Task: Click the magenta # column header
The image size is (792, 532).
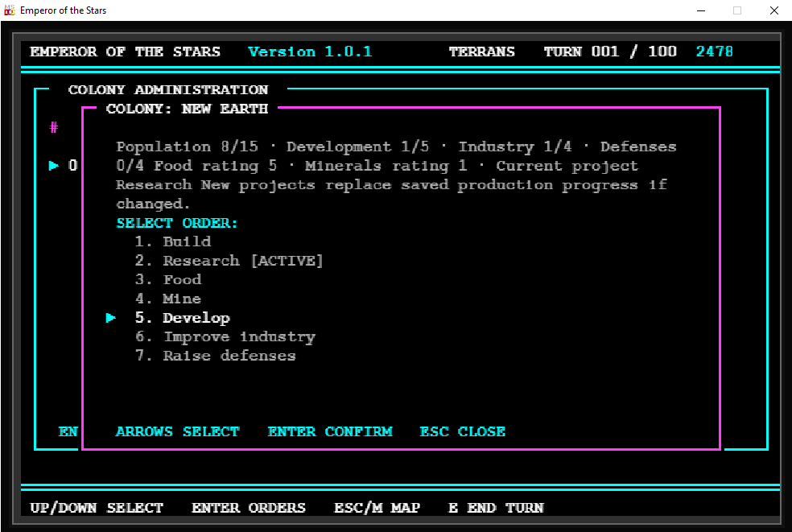Action: pos(54,127)
